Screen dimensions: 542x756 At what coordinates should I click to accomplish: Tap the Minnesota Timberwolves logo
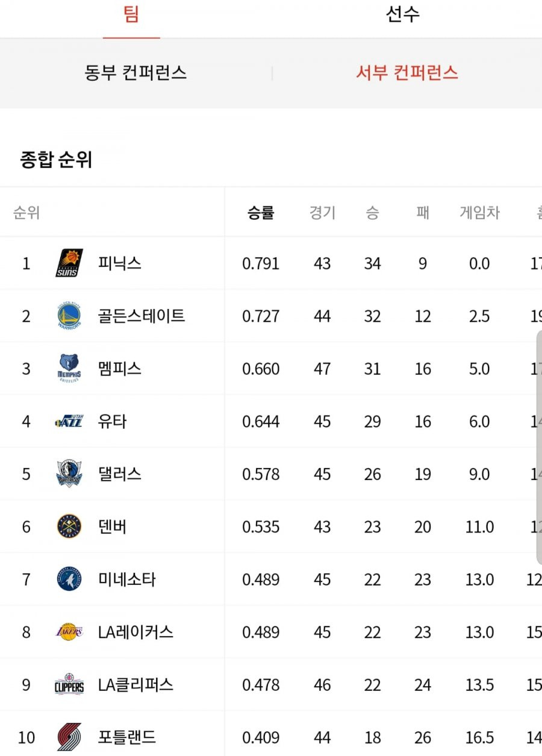click(69, 579)
